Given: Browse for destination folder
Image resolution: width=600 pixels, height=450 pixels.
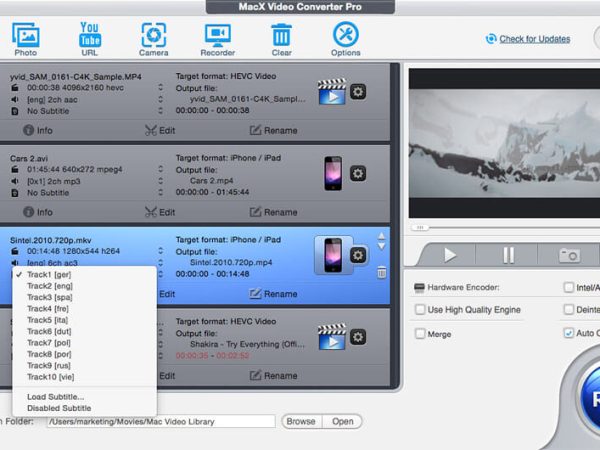Looking at the screenshot, I should point(301,422).
